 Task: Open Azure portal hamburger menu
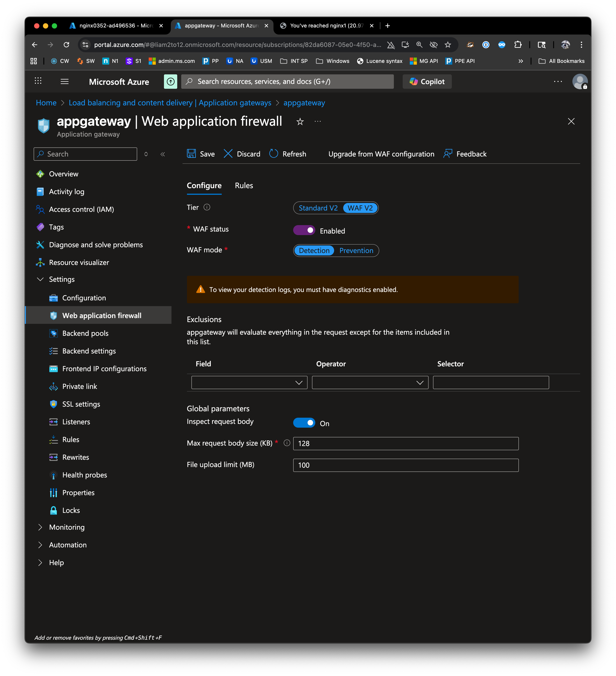(x=65, y=81)
